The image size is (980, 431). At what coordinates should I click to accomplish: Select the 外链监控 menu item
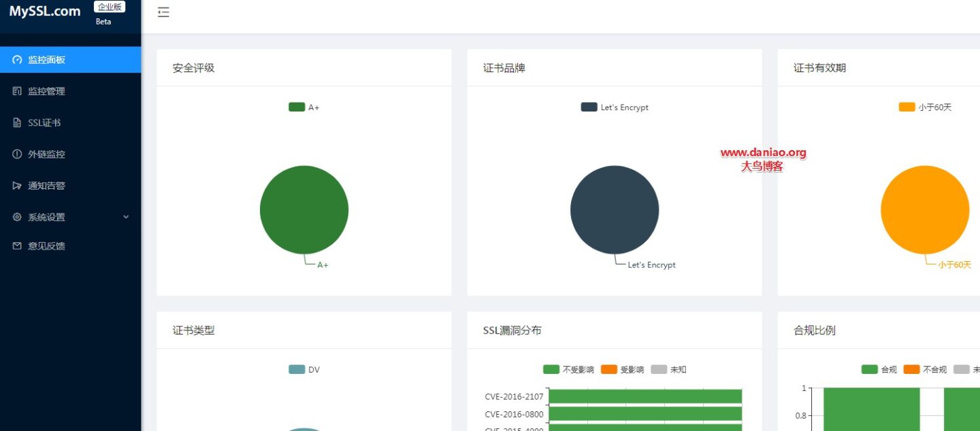coord(71,154)
